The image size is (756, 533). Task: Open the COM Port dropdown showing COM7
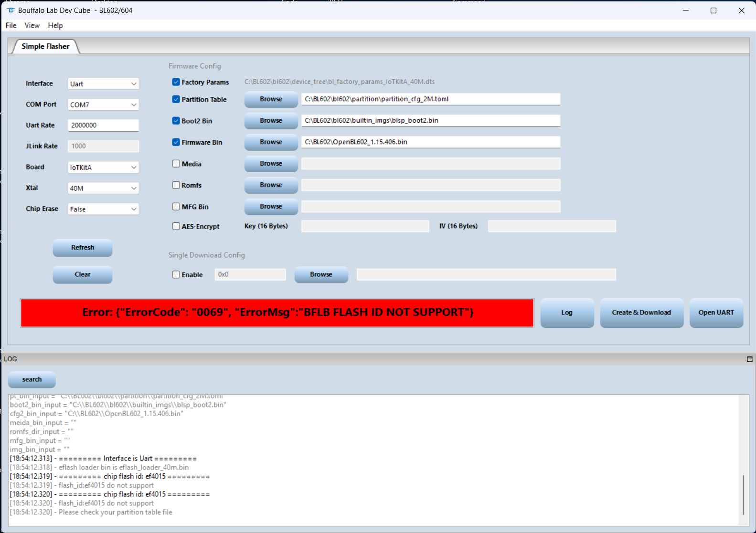point(103,105)
